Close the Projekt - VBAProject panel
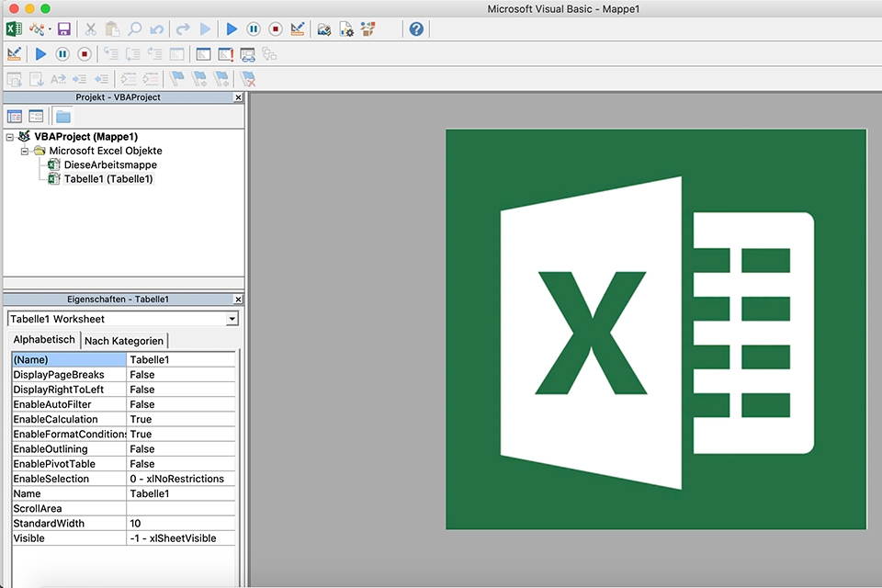 (x=238, y=97)
